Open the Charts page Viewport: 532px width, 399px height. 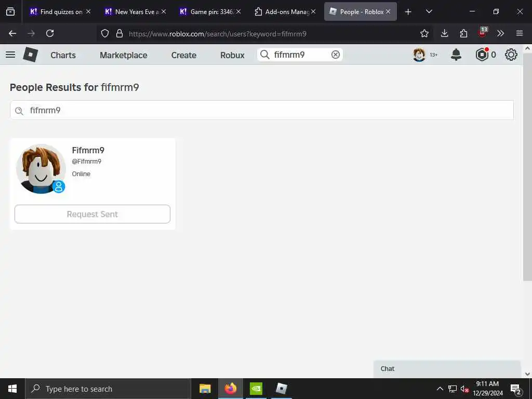tap(63, 55)
